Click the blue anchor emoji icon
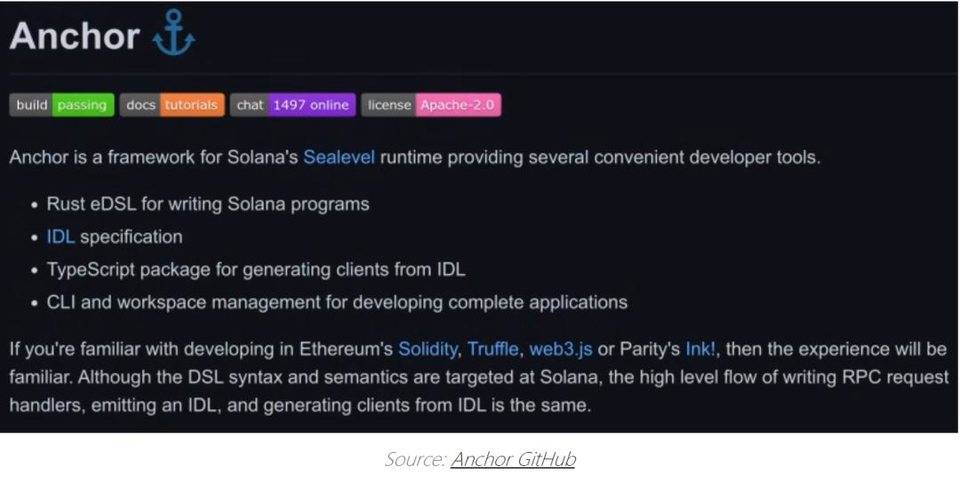The height and width of the screenshot is (483, 960). point(174,33)
